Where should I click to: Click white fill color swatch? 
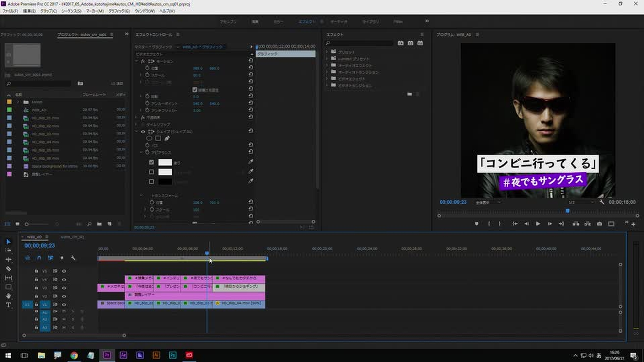point(165,162)
